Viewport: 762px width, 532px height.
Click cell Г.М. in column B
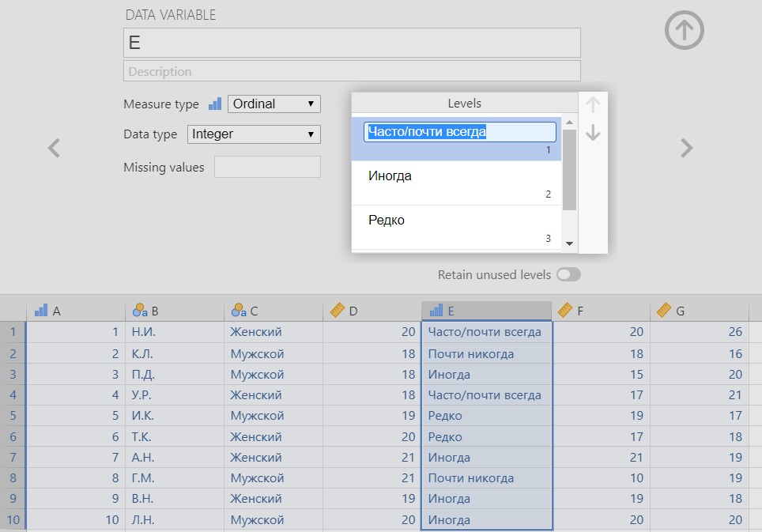tap(175, 478)
